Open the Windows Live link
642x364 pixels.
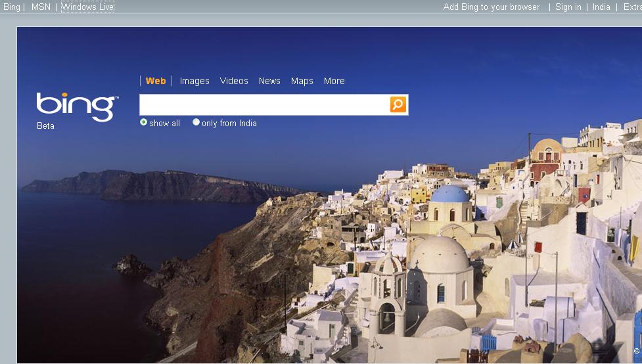(x=87, y=7)
